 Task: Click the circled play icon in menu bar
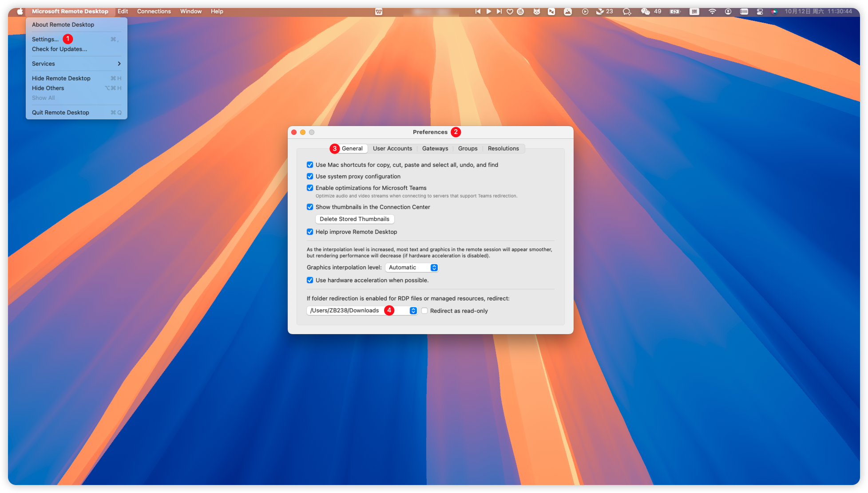click(x=585, y=12)
